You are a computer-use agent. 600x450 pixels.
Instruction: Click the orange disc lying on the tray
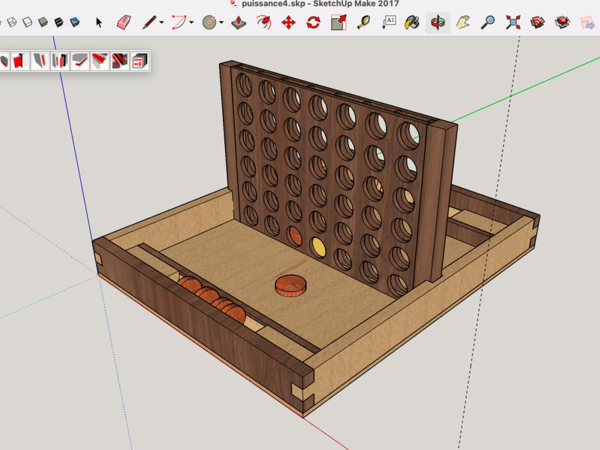pyautogui.click(x=291, y=286)
